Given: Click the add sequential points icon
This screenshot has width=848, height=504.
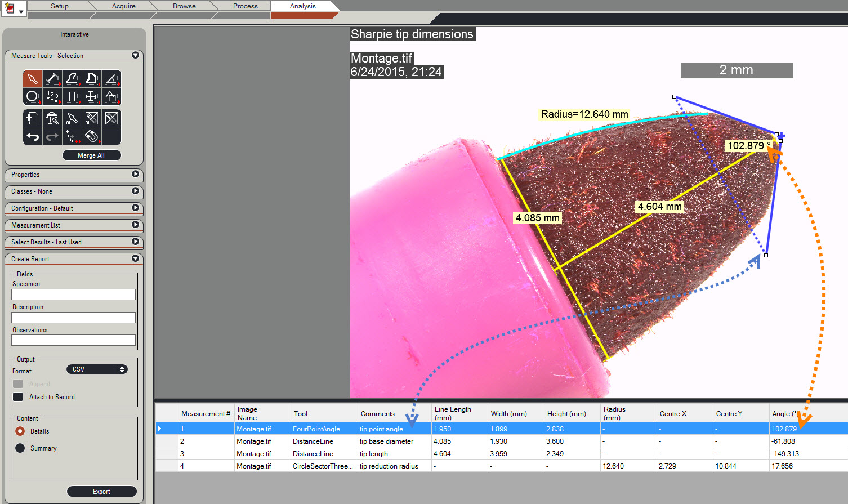Looking at the screenshot, I should pyautogui.click(x=72, y=136).
